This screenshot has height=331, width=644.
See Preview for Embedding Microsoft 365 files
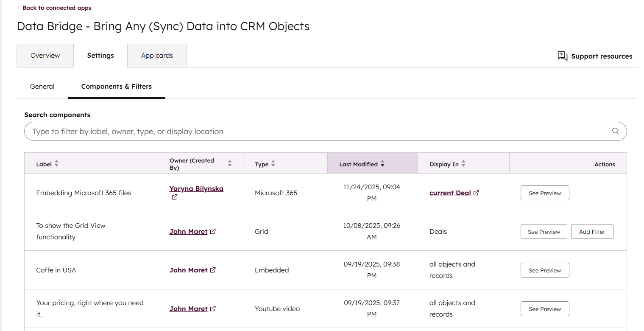pyautogui.click(x=544, y=193)
